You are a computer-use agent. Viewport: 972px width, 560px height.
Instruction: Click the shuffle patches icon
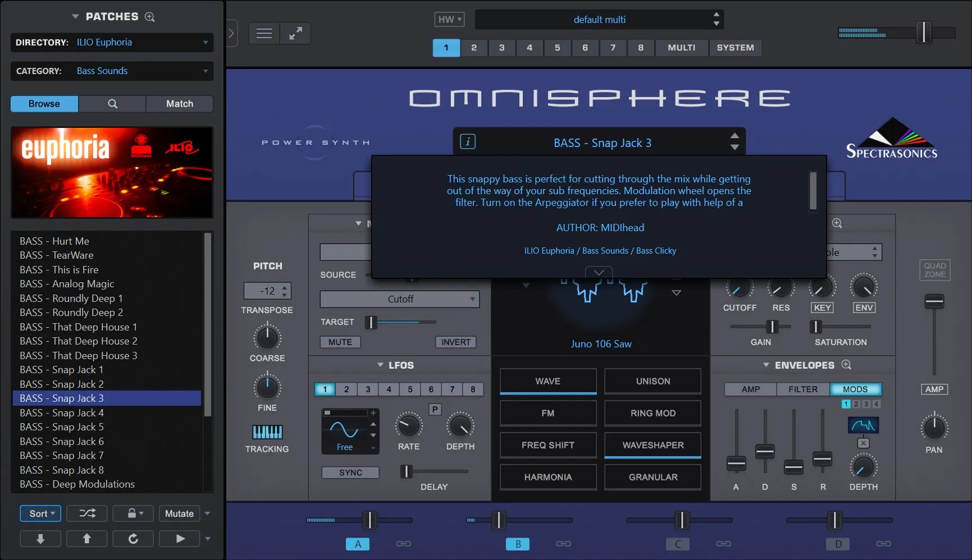point(87,513)
